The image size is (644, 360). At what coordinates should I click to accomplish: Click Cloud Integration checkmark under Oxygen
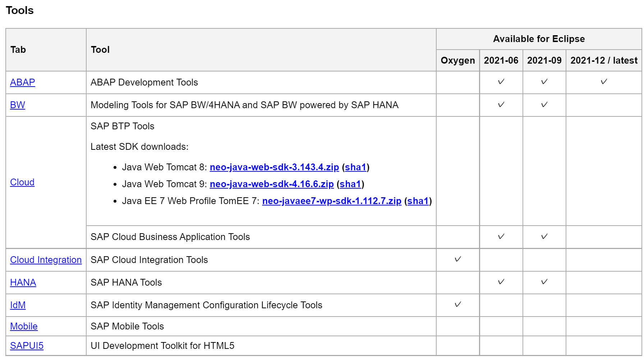coord(458,259)
